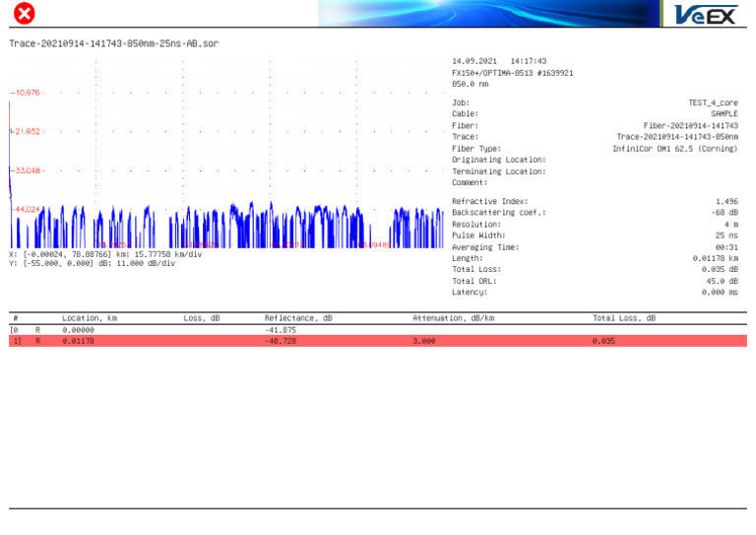Screen dimensions: 756x535
Task: Click the -21.952 Y-axis label
Action: 26,132
